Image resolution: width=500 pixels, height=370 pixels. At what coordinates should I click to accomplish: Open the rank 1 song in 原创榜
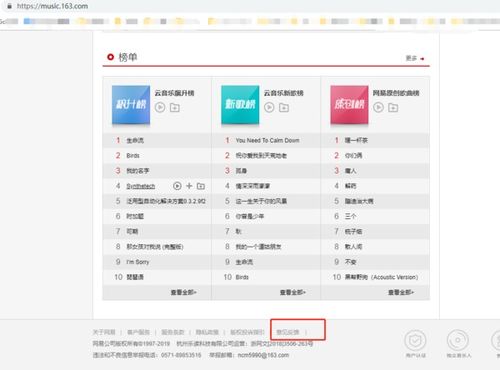point(356,140)
